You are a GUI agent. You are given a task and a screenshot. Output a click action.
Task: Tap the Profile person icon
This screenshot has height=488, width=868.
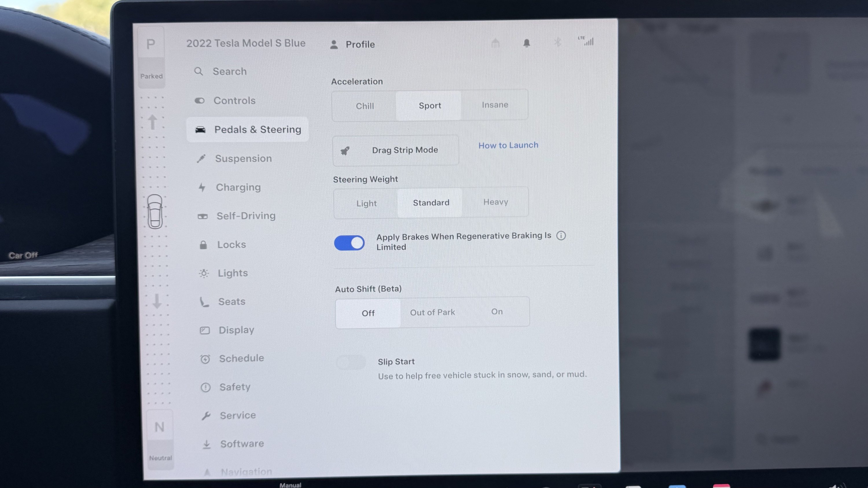(334, 45)
